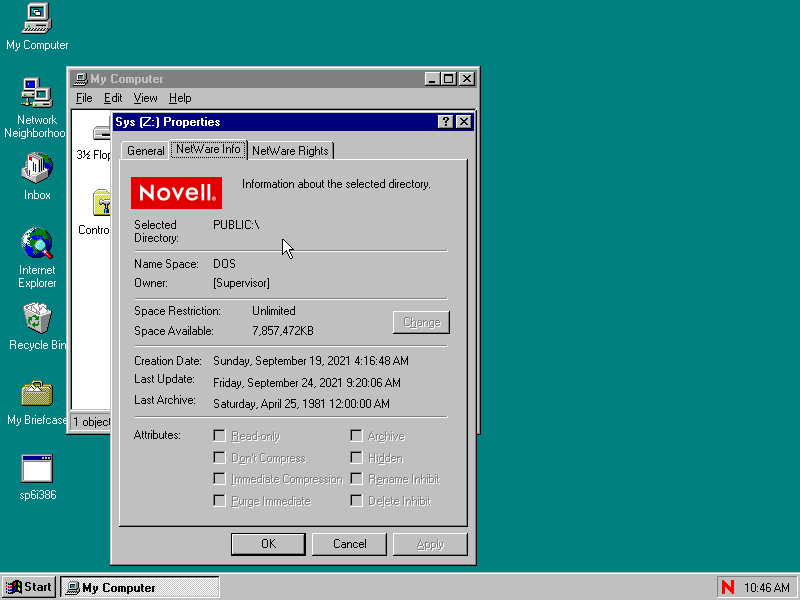Toggle the Delete Inhibit checkbox

[x=356, y=501]
